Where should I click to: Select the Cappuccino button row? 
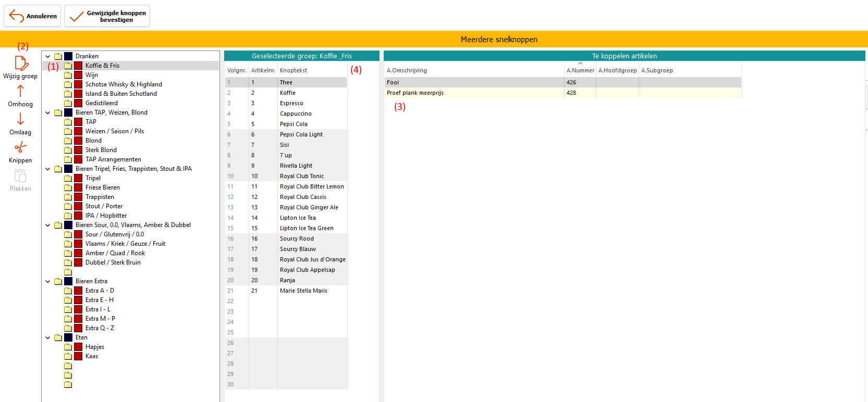(x=296, y=114)
